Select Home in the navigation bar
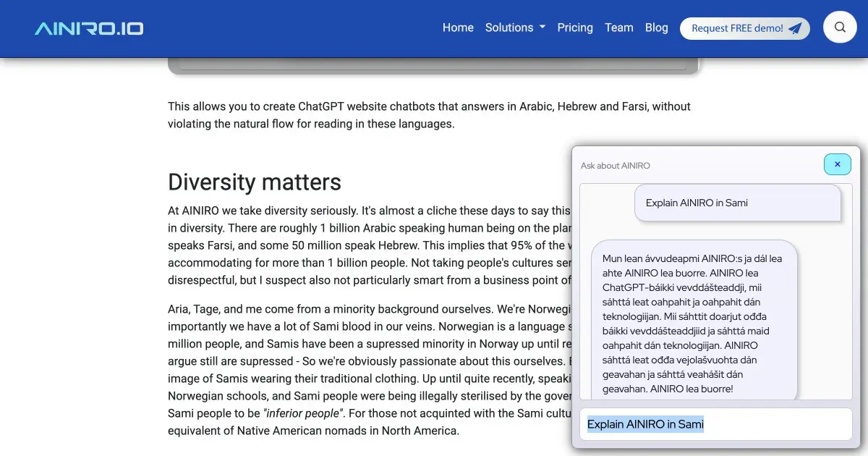Screen dimensions: 868x456 458,28
